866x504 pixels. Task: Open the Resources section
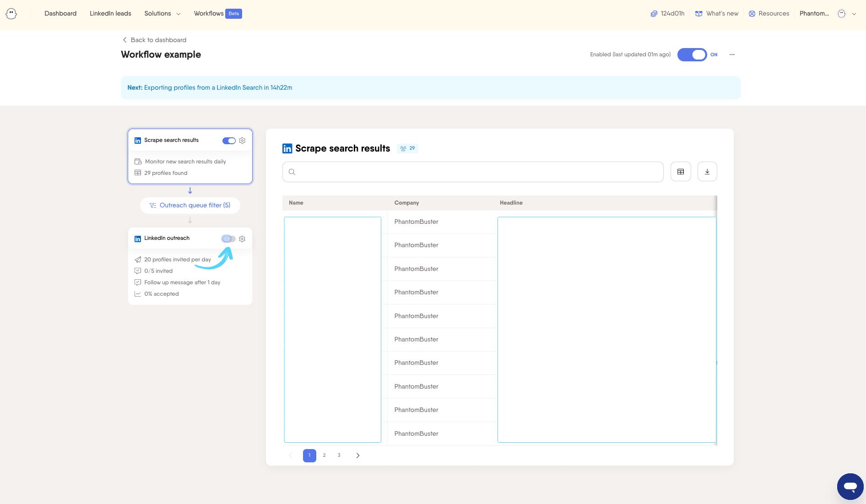(769, 13)
